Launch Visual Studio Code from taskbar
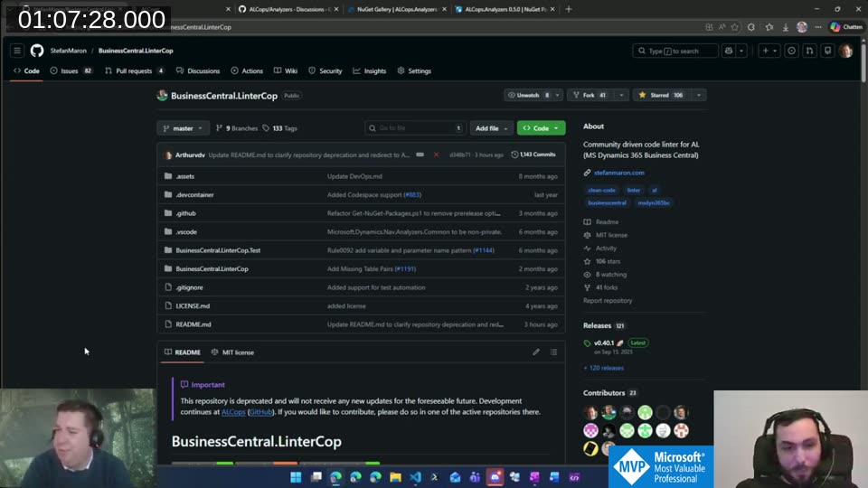This screenshot has height=488, width=868. point(415,477)
